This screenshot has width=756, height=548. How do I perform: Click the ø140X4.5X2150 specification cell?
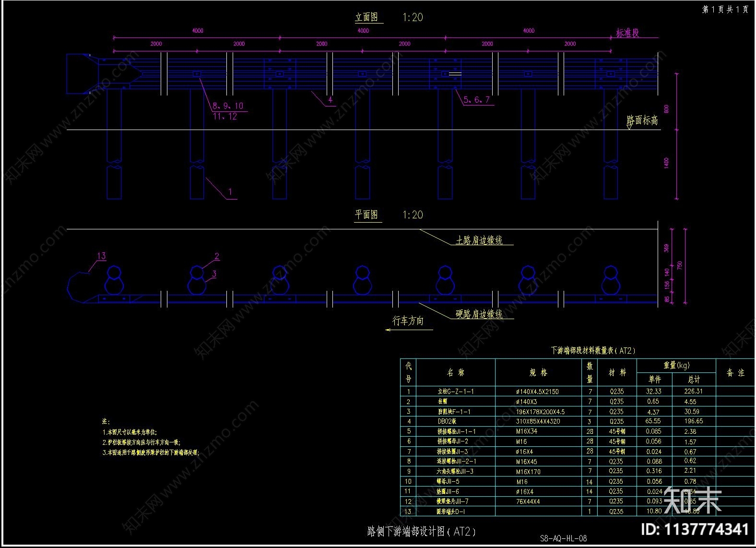[537, 392]
